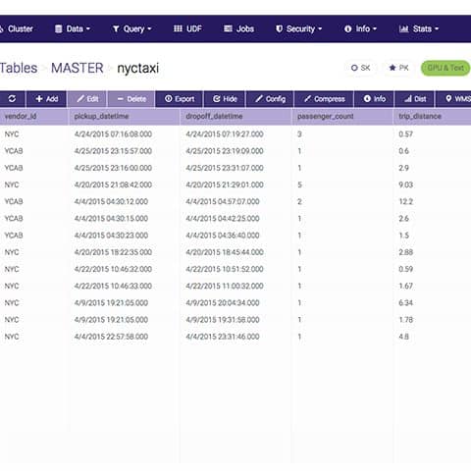Click the refresh table icon button
471x476 pixels.
[12, 99]
